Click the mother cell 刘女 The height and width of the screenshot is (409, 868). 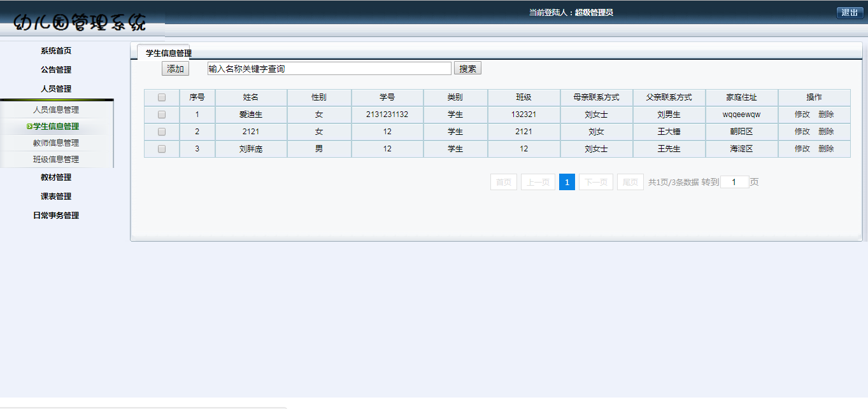coord(596,132)
